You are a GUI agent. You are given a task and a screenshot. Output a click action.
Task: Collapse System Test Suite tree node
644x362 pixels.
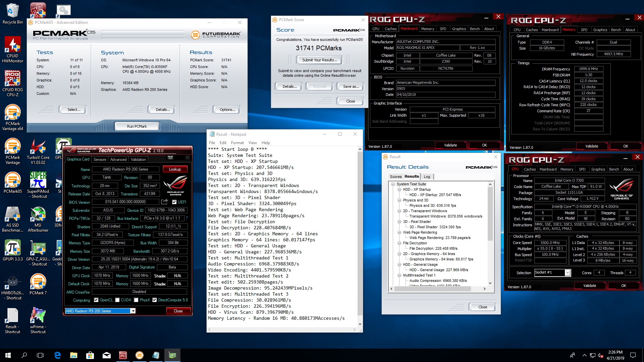tap(393, 184)
